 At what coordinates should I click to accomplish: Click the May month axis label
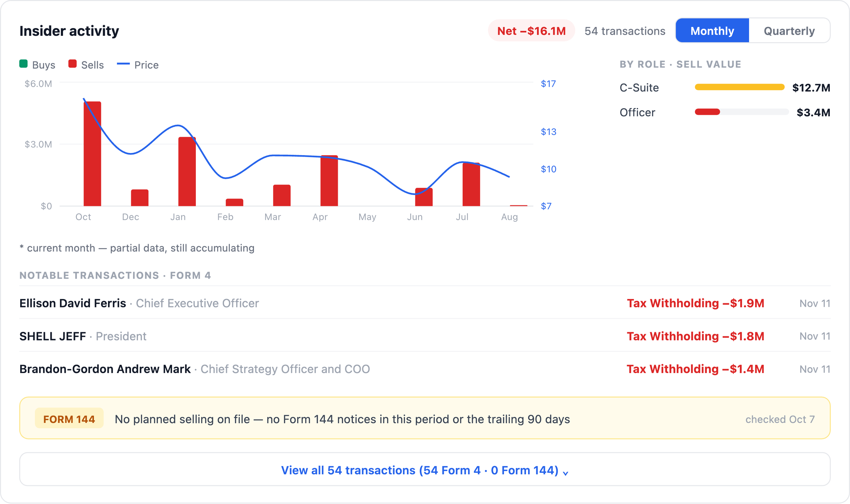point(367,217)
